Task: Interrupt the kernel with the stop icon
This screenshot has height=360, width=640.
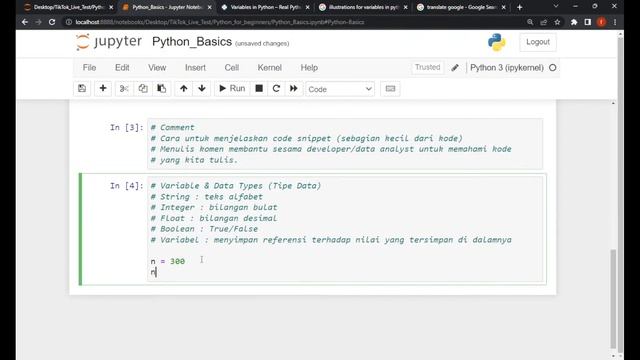Action: [x=259, y=89]
